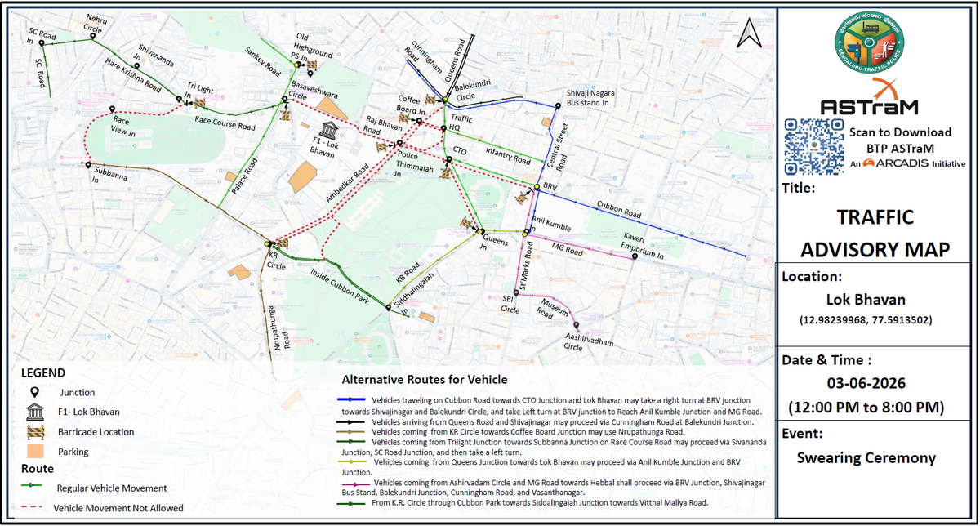
Task: Click the 'MG Road' map label
Action: click(568, 249)
